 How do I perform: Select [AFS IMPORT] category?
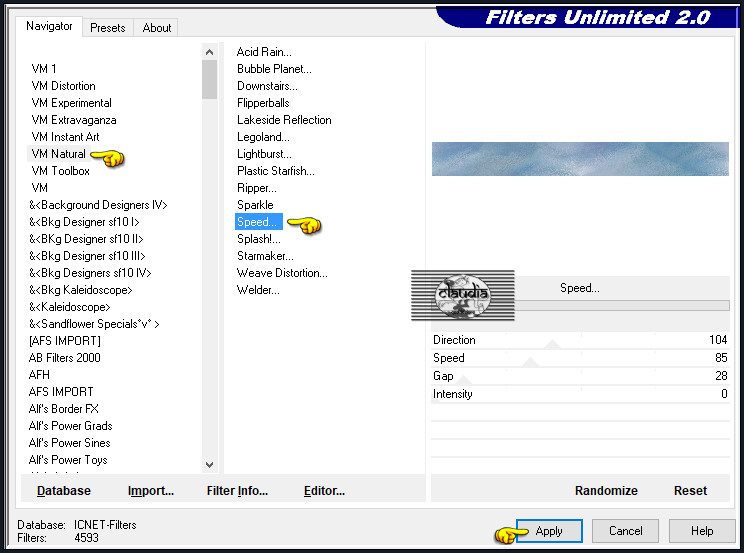[65, 341]
